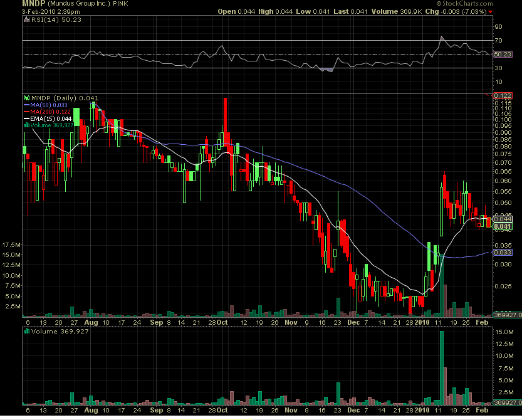Click the Aug label on the volume panel date axis

(91, 411)
